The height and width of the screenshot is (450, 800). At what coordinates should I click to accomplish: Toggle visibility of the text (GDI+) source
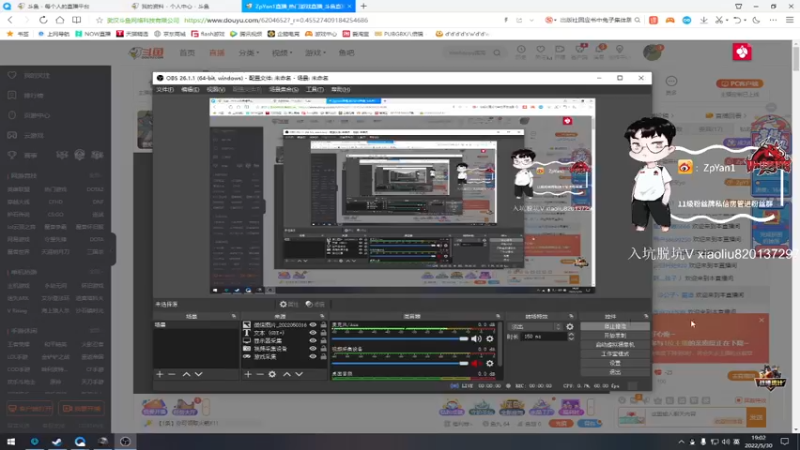313,333
